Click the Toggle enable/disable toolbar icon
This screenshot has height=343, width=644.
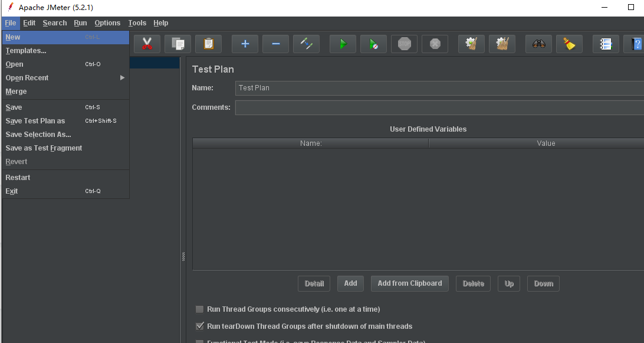tap(307, 44)
